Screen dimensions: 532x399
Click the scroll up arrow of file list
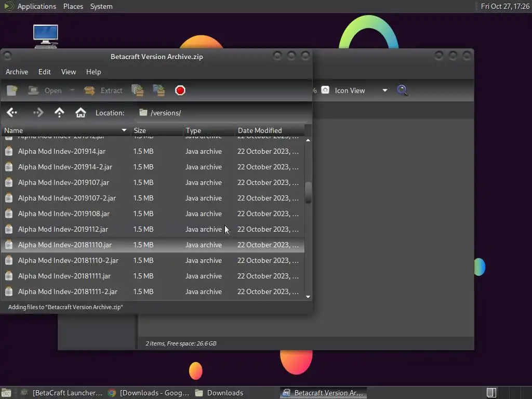308,140
